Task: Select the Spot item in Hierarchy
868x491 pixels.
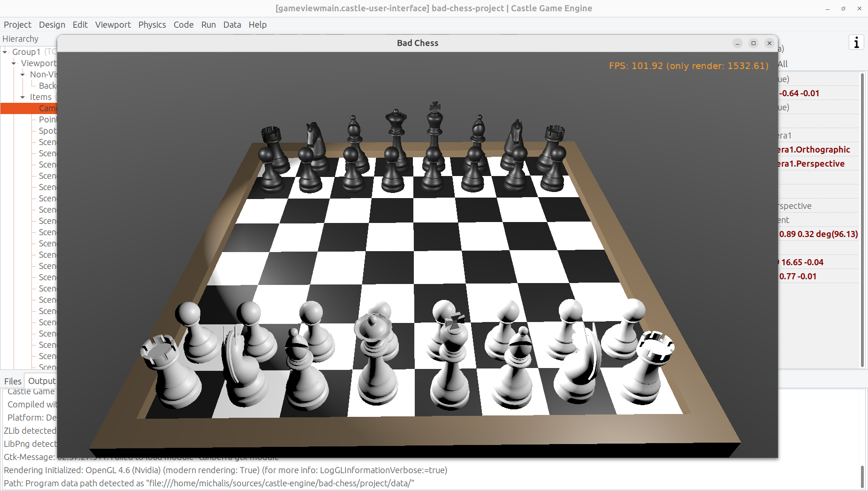Action: pos(47,130)
